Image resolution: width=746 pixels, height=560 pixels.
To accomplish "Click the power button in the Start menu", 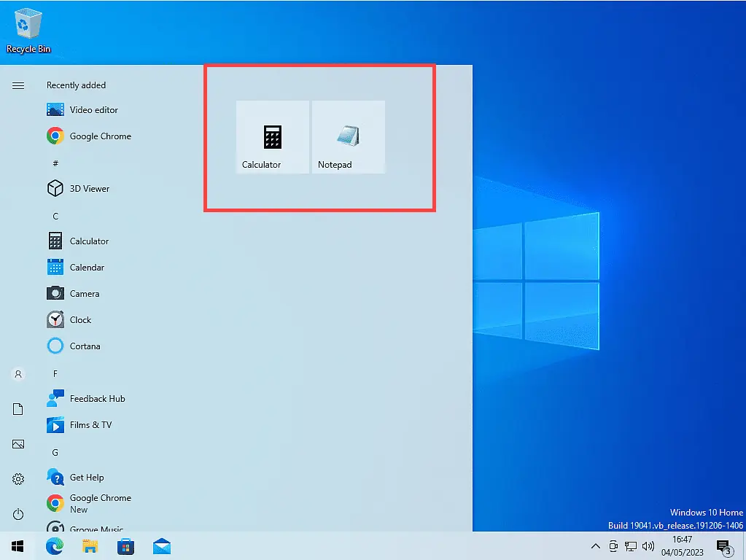I will tap(18, 514).
